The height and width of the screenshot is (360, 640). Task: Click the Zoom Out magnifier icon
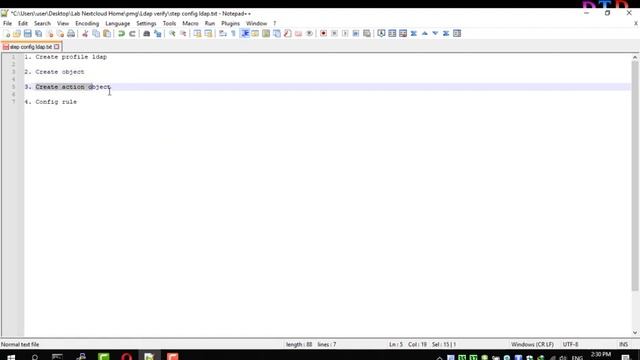tap(183, 33)
